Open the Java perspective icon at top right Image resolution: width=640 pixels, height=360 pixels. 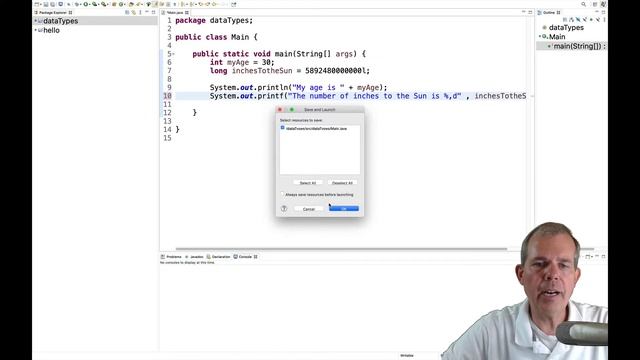(x=603, y=4)
